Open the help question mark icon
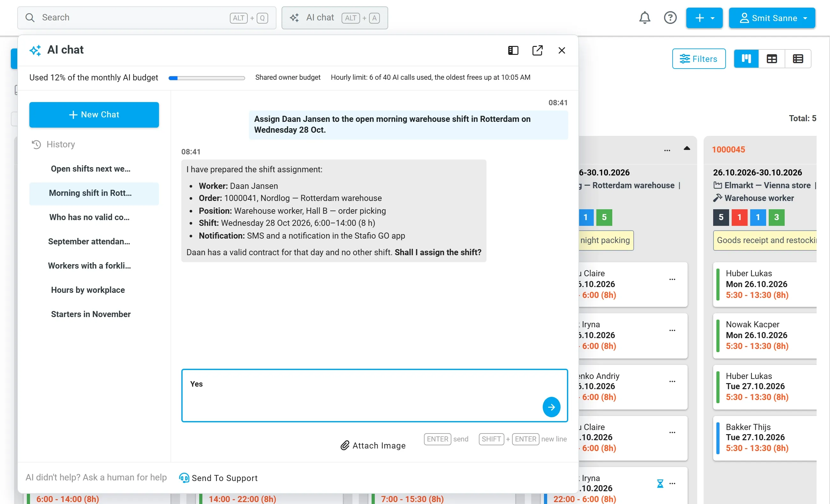The image size is (830, 504). 670,18
